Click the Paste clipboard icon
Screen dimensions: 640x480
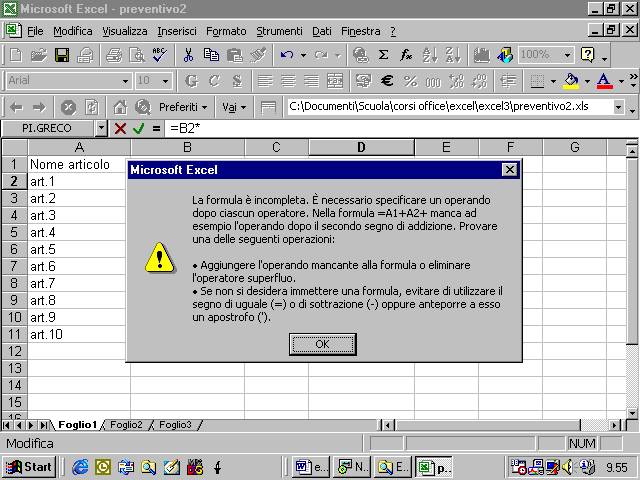[234, 55]
